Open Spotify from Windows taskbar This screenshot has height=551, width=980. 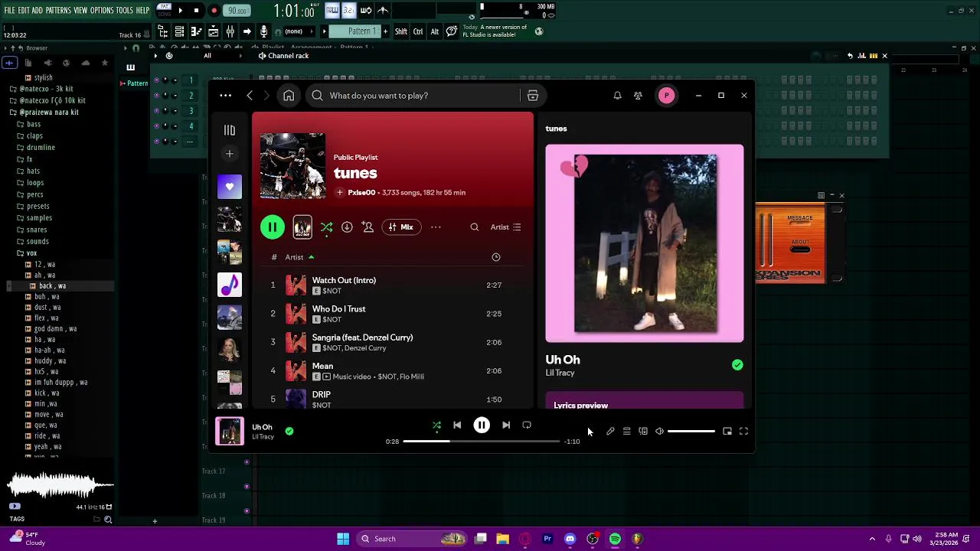tap(615, 539)
